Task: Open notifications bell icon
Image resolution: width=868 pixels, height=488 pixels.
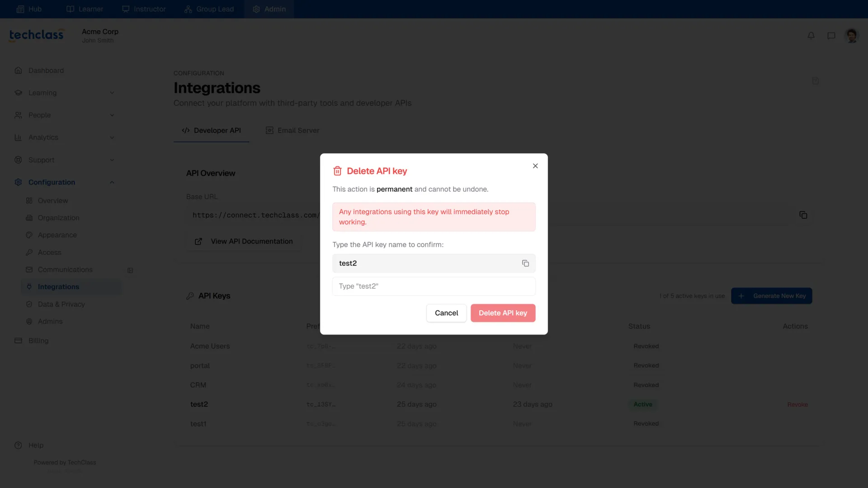Action: click(x=811, y=35)
